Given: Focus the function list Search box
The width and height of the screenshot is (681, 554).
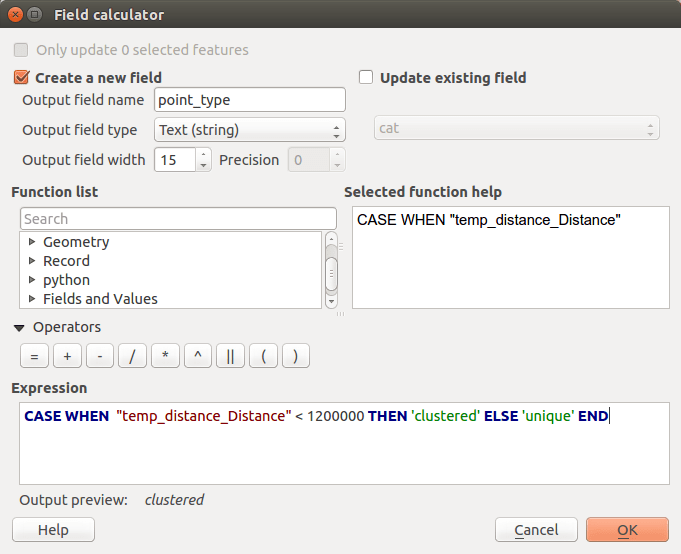Looking at the screenshot, I should click(x=178, y=219).
